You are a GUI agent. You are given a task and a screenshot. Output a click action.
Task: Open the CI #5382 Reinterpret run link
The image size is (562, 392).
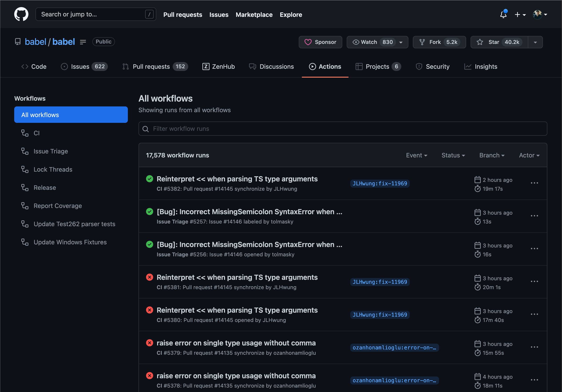(x=237, y=179)
